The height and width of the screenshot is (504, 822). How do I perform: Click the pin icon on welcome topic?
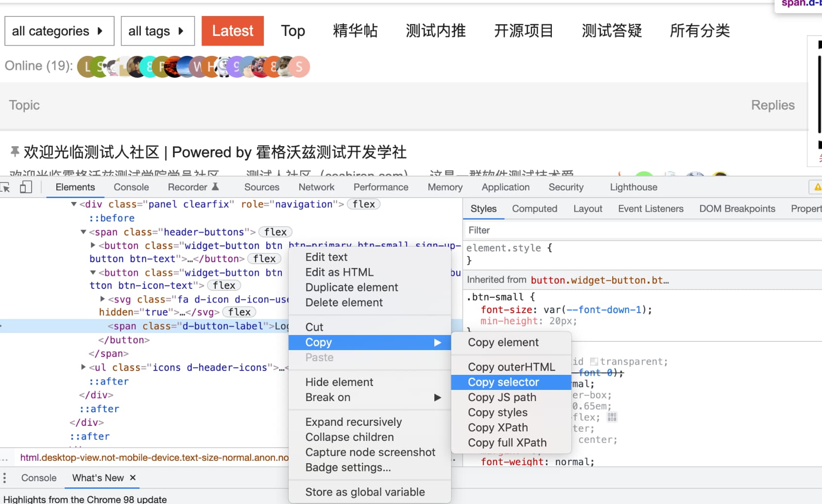15,152
